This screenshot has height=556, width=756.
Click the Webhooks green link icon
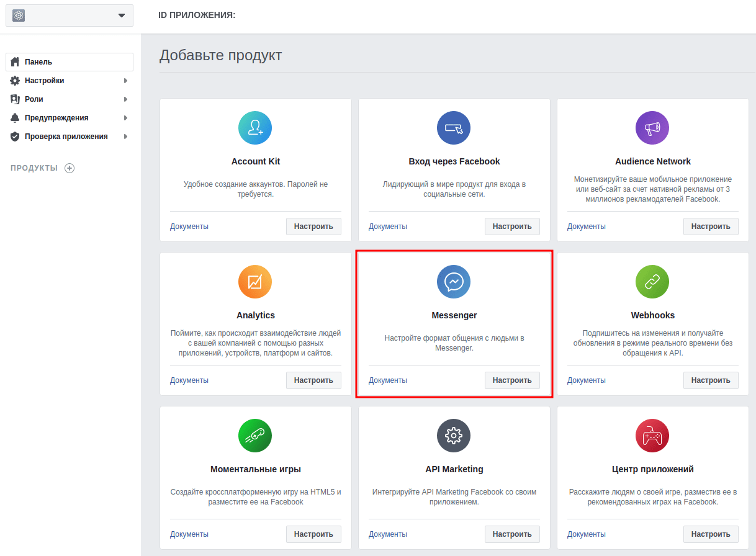(652, 281)
